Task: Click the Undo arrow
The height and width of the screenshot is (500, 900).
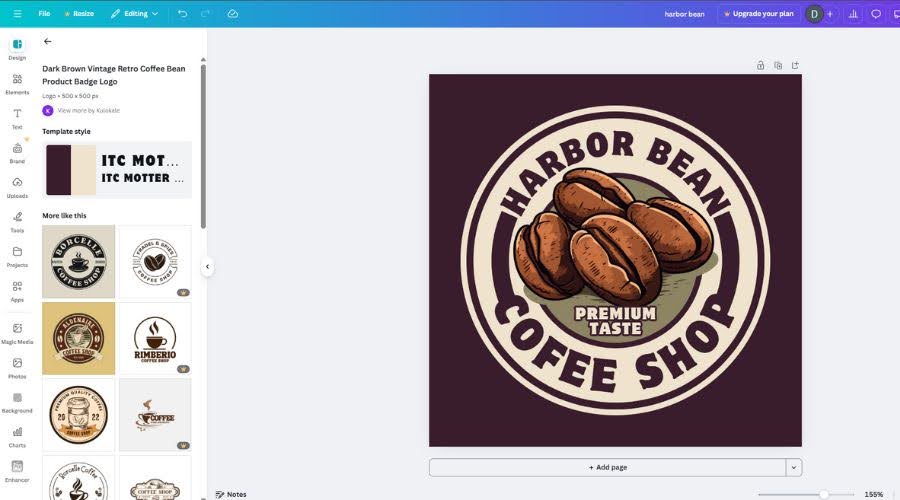Action: [x=183, y=13]
